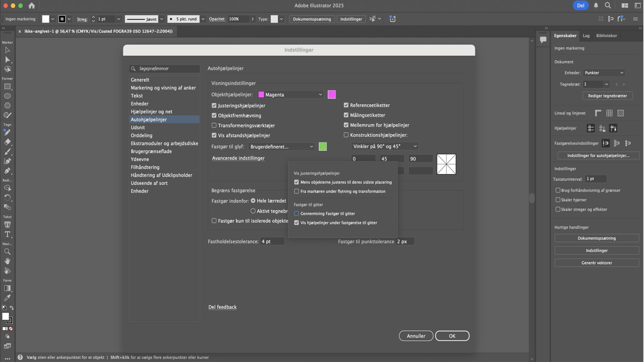644x362 pixels.
Task: Open the Del feedback link
Action: (x=222, y=307)
